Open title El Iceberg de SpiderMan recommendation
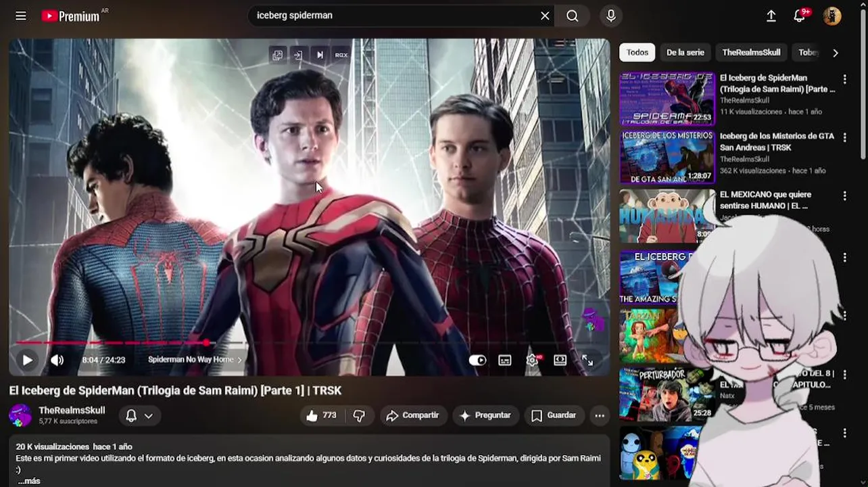This screenshot has height=487, width=868. coord(777,83)
